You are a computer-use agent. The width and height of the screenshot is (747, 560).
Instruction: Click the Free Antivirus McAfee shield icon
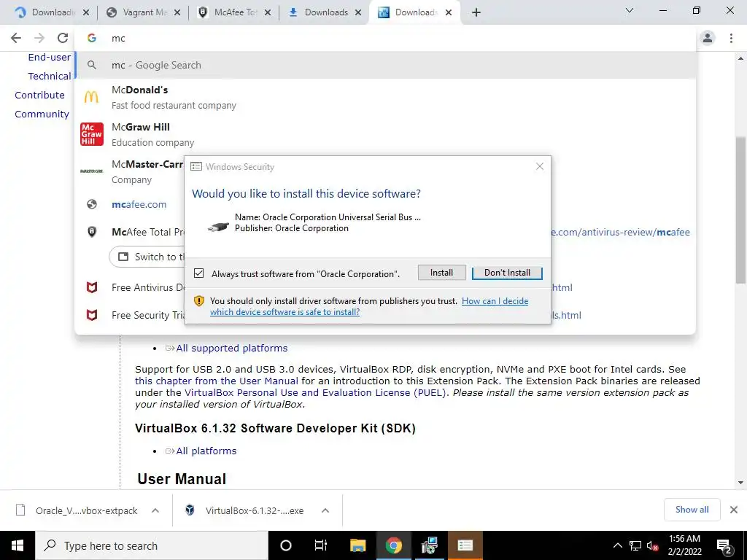tap(92, 287)
